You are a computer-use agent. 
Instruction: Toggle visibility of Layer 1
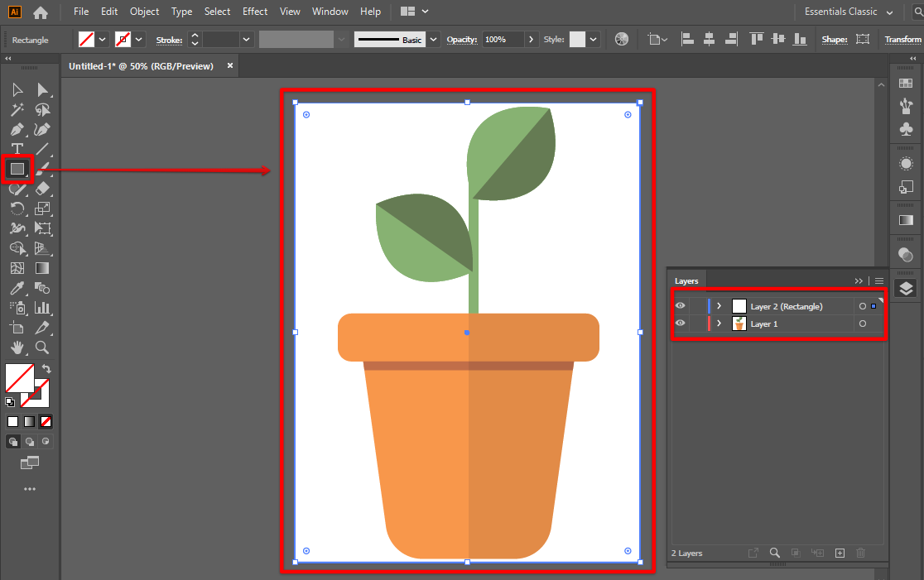point(681,324)
